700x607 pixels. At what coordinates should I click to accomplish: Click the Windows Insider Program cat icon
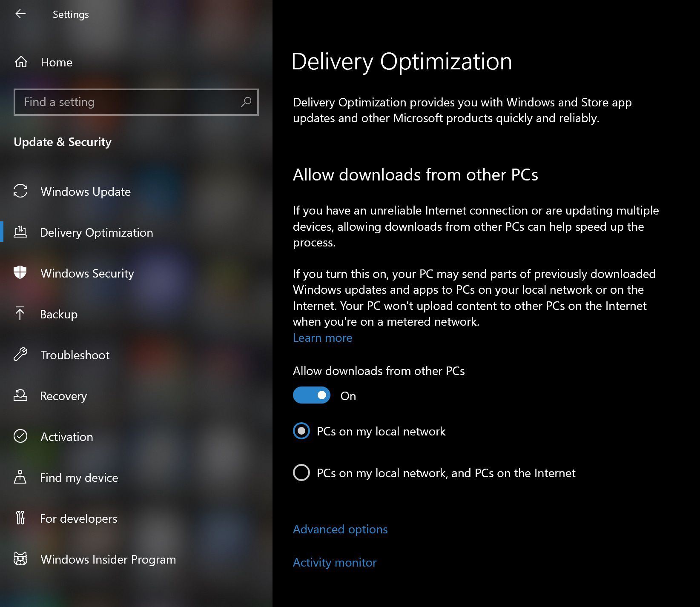point(20,559)
